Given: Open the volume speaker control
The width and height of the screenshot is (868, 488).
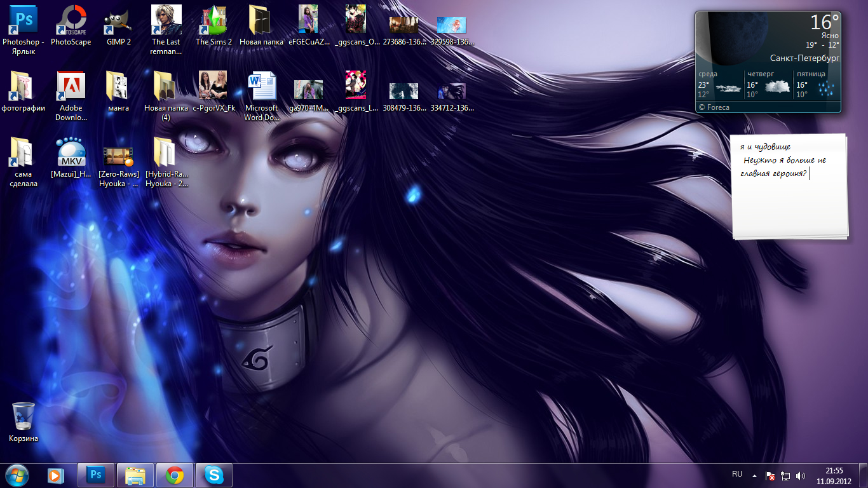Looking at the screenshot, I should point(801,475).
